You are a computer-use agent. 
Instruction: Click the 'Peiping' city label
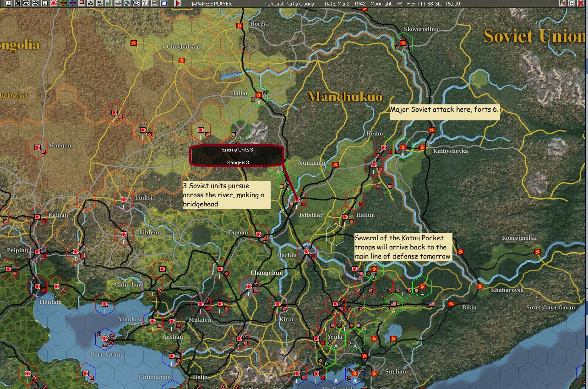(17, 251)
